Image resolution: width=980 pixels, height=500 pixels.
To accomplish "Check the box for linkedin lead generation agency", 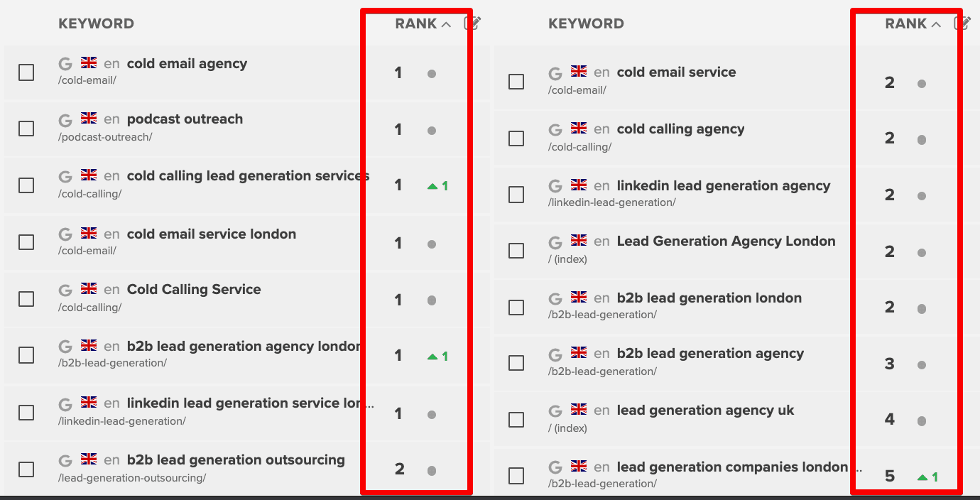I will coord(516,195).
